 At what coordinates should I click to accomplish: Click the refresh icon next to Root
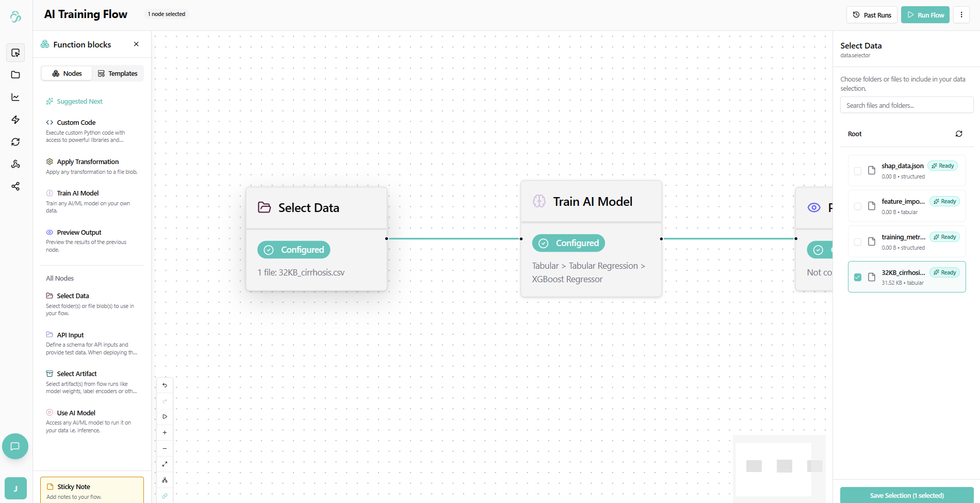pos(958,134)
